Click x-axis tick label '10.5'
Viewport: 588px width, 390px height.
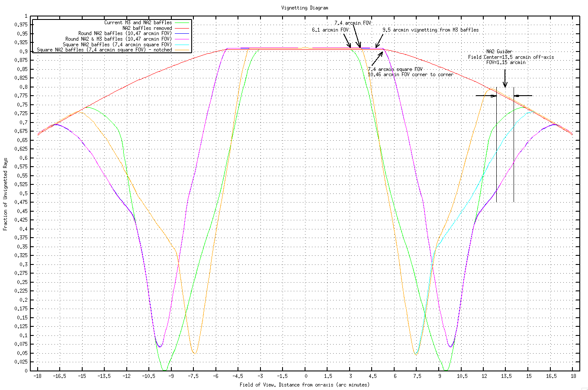pyautogui.click(x=462, y=377)
